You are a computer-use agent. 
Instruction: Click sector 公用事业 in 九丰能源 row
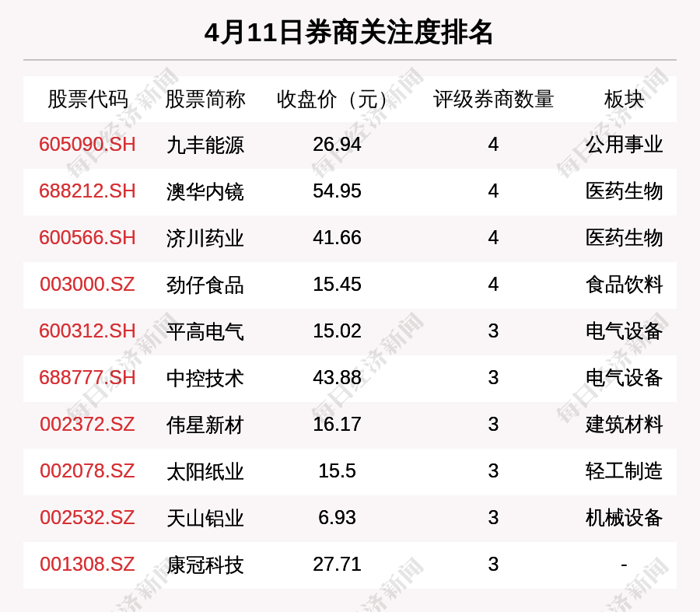(624, 145)
